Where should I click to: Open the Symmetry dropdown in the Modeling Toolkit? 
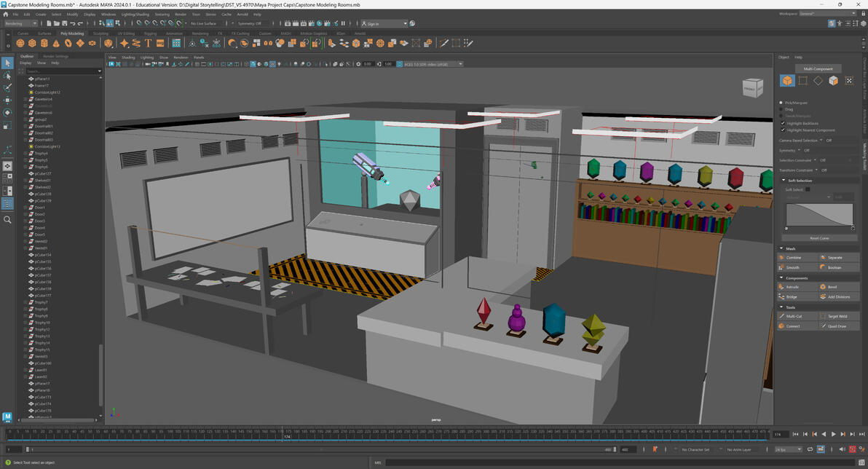click(799, 151)
